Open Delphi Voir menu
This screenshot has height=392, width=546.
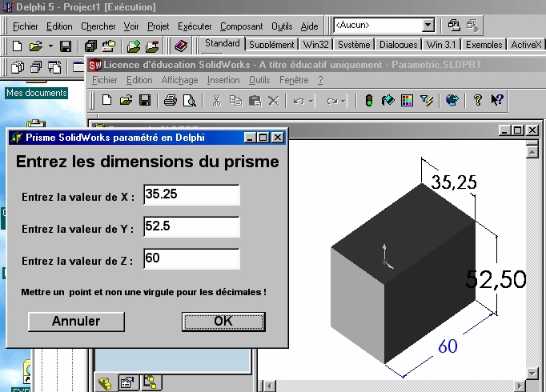(x=131, y=26)
